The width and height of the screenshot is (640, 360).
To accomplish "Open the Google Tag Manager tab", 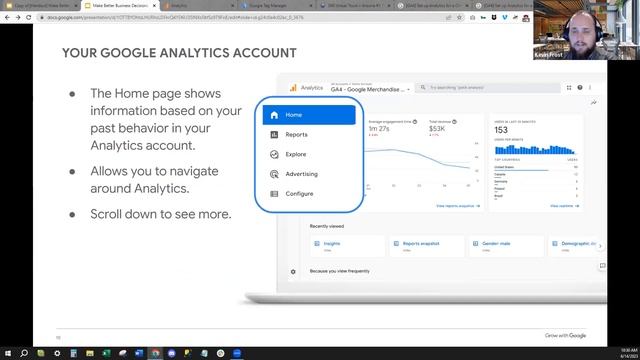I will [x=276, y=6].
